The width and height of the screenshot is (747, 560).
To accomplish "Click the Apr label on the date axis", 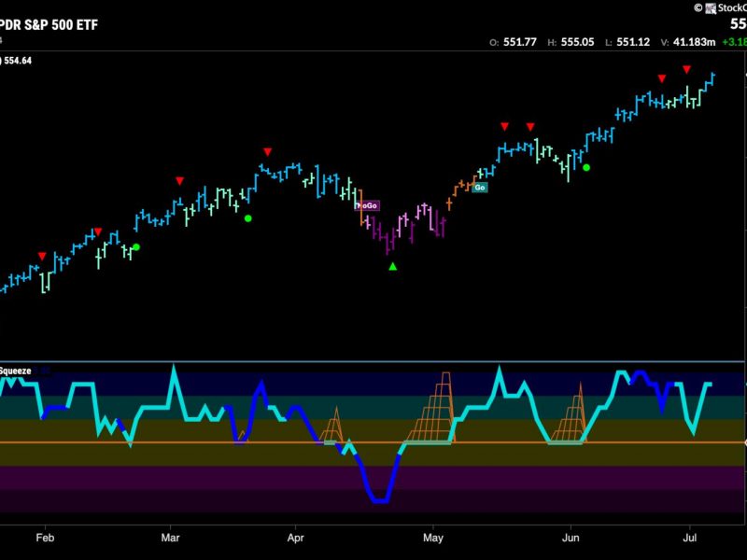I will point(295,538).
